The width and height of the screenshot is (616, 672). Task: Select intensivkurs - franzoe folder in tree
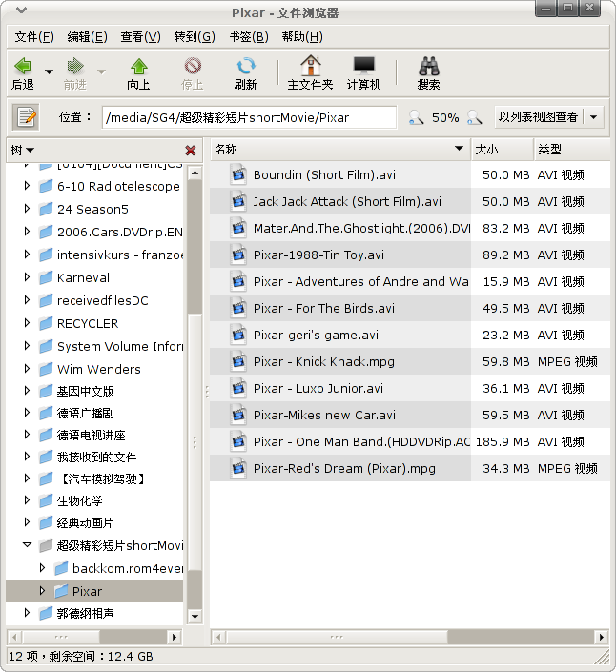pos(119,255)
